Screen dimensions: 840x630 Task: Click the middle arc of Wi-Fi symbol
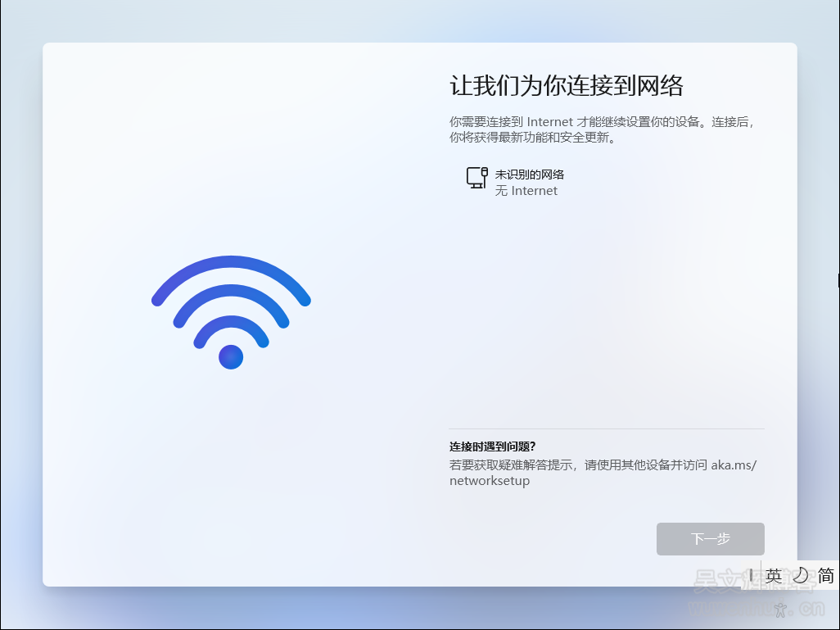tap(231, 299)
